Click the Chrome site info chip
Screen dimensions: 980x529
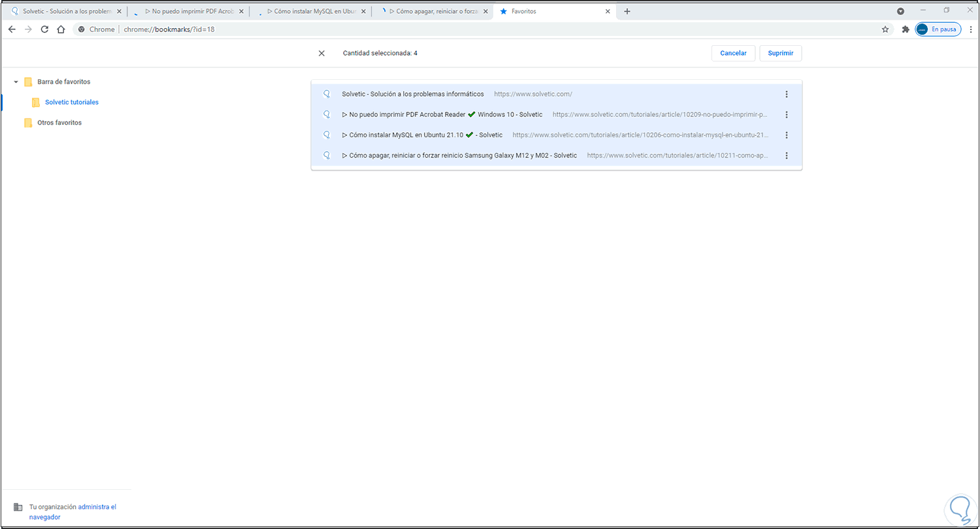97,29
